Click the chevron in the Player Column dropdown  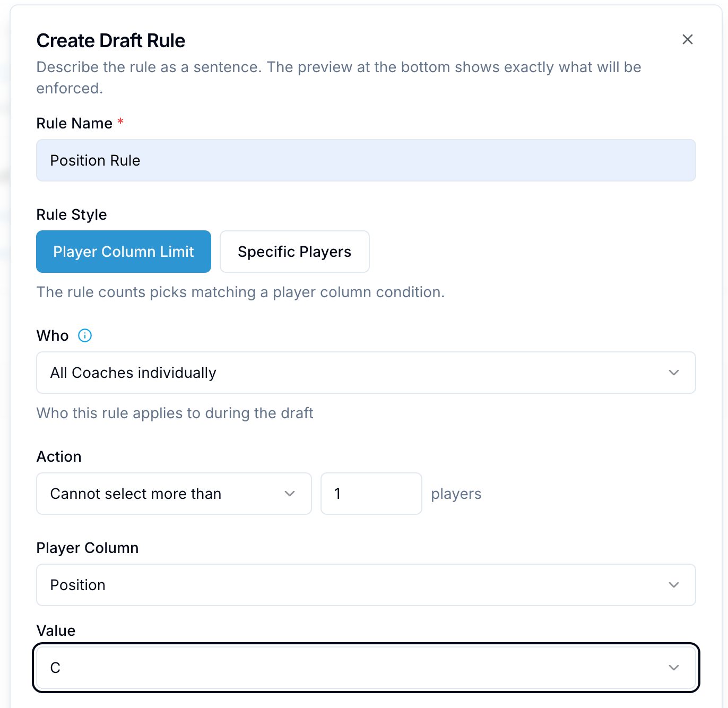674,585
